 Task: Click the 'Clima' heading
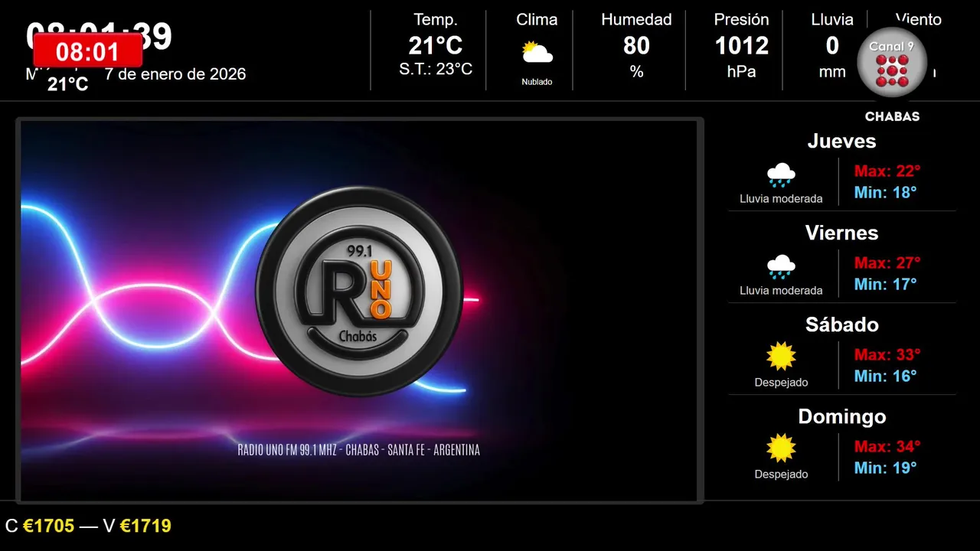click(537, 20)
